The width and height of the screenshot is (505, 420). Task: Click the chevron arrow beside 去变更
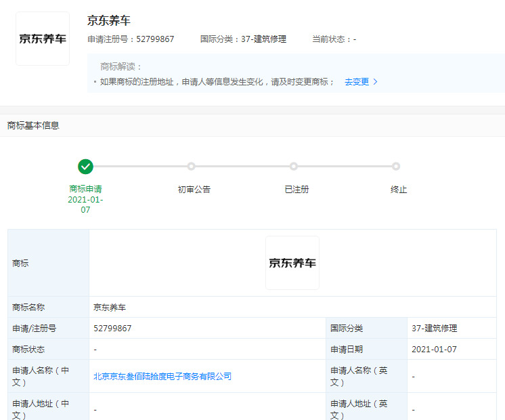click(x=375, y=82)
